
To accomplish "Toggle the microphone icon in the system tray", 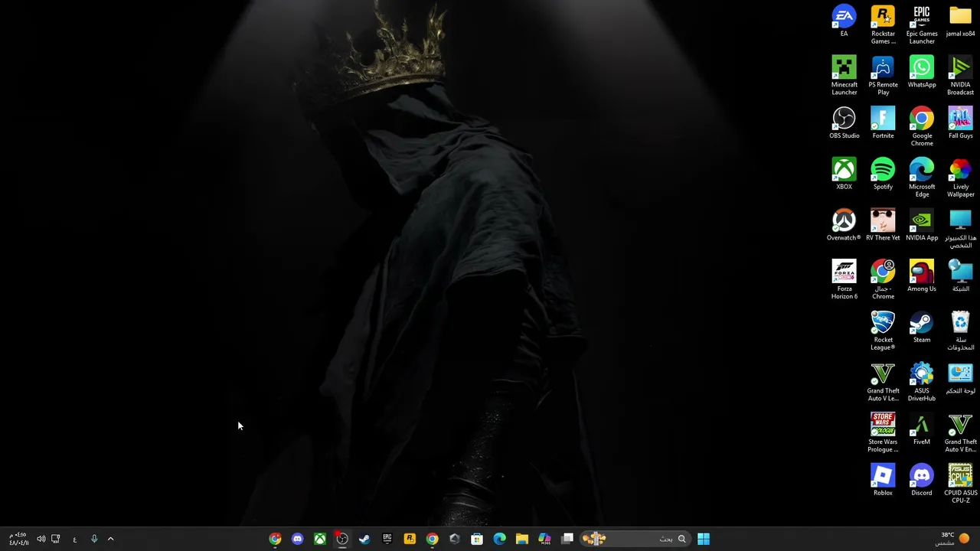I will click(94, 539).
